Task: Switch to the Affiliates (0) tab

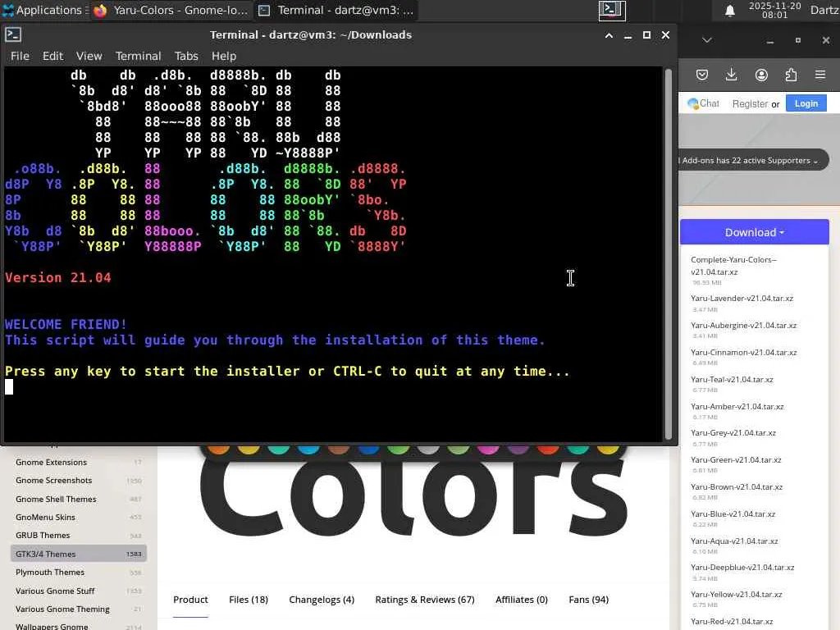Action: (521, 600)
